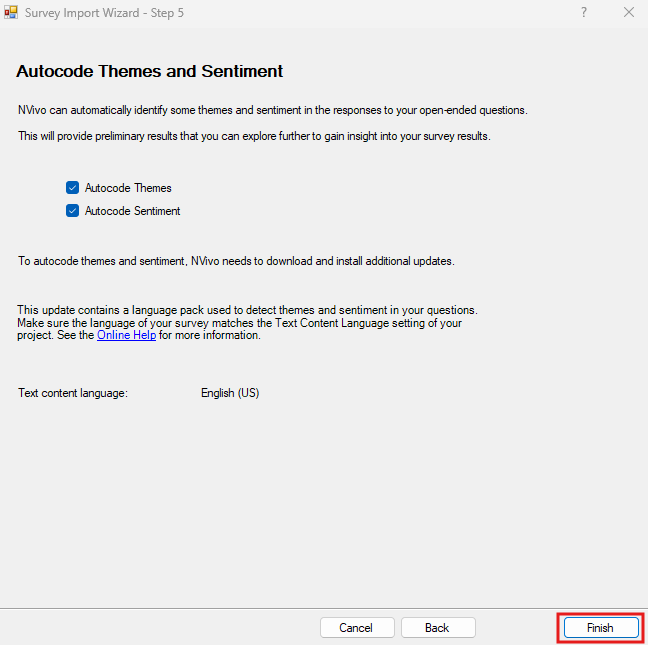The image size is (648, 645).
Task: Open help via the question mark button
Action: click(584, 12)
